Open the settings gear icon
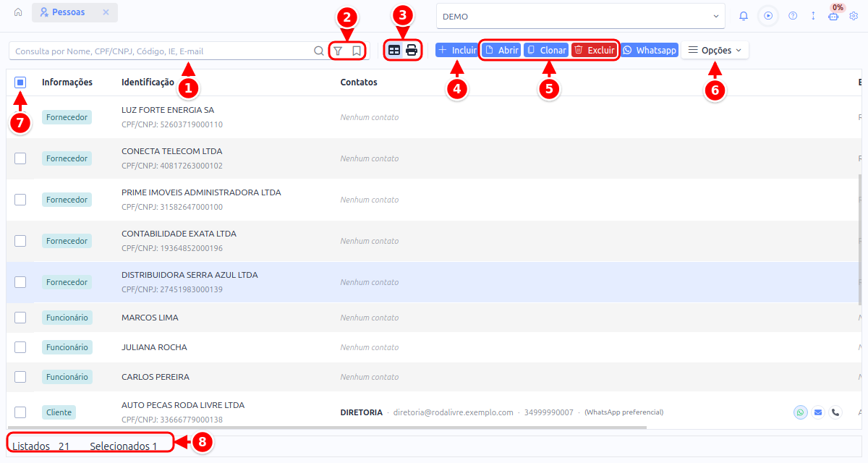This screenshot has height=463, width=868. coord(854,16)
